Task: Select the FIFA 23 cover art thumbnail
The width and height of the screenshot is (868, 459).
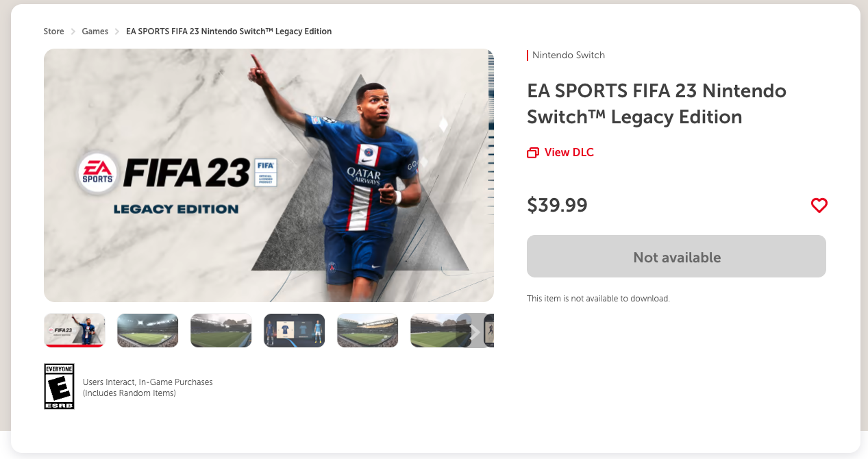Action: 75,330
